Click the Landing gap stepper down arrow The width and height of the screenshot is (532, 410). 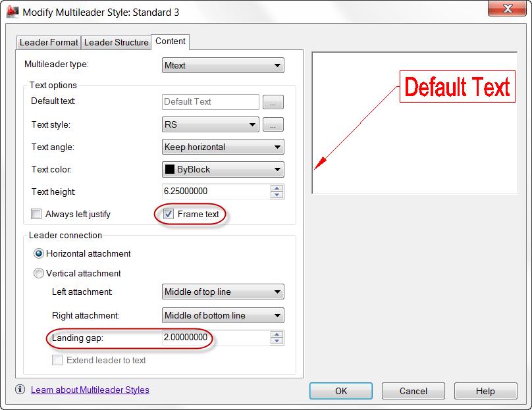pos(278,341)
